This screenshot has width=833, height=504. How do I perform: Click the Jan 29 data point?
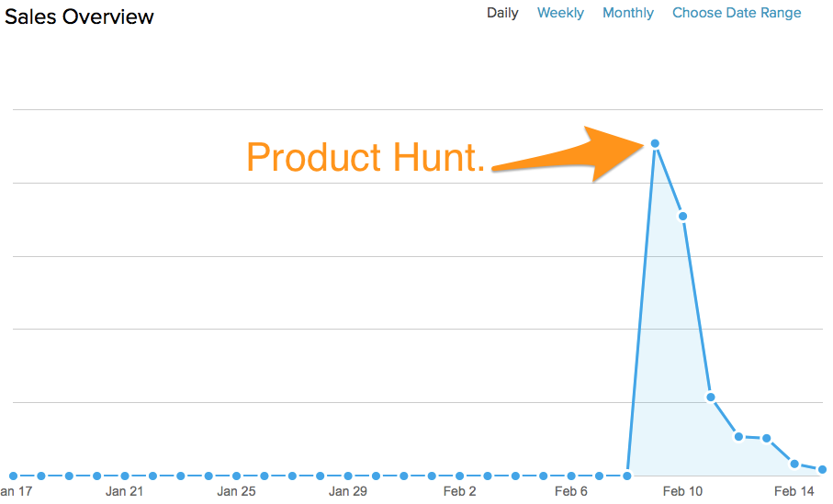tap(348, 476)
